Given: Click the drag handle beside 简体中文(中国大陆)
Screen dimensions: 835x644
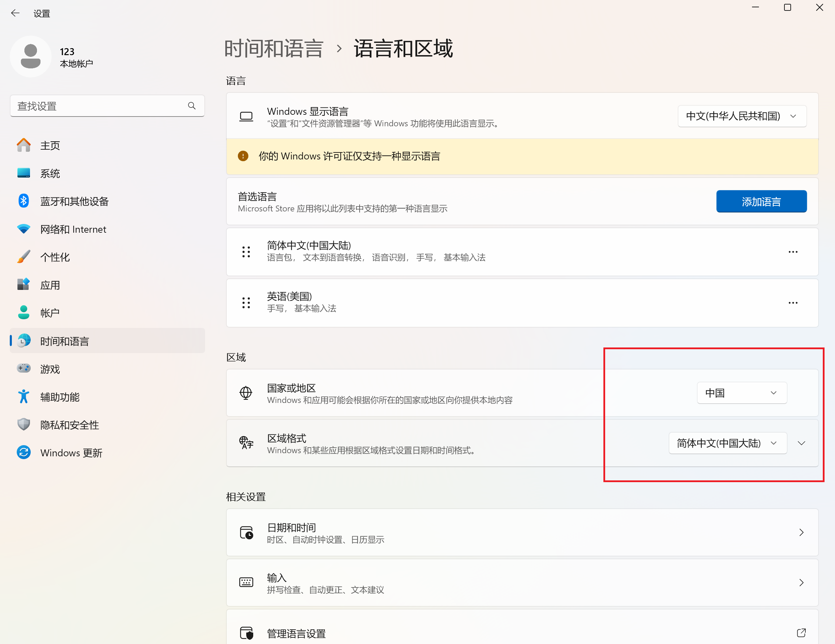Looking at the screenshot, I should point(246,252).
